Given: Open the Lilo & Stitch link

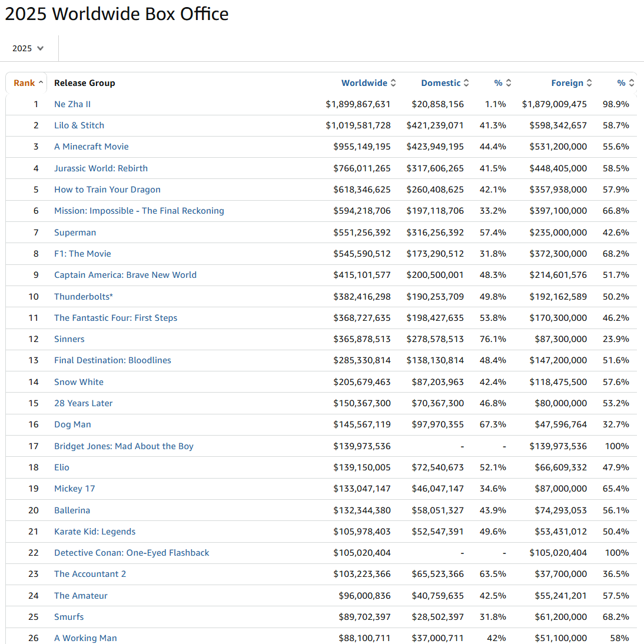Looking at the screenshot, I should (x=79, y=125).
